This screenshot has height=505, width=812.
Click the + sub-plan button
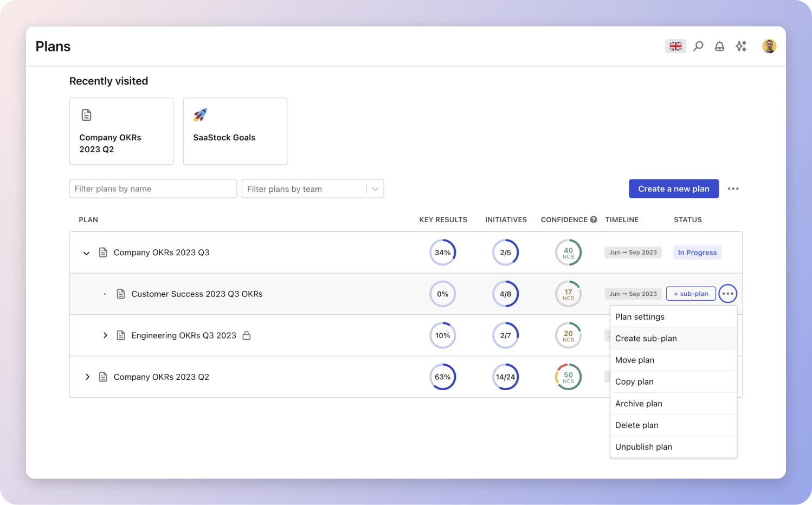pos(691,294)
